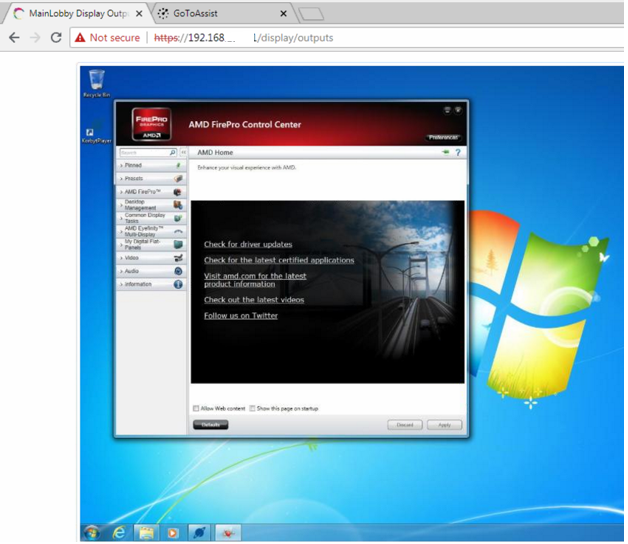Expand the Common Display Tasks chevron
628x544 pixels.
pyautogui.click(x=121, y=218)
